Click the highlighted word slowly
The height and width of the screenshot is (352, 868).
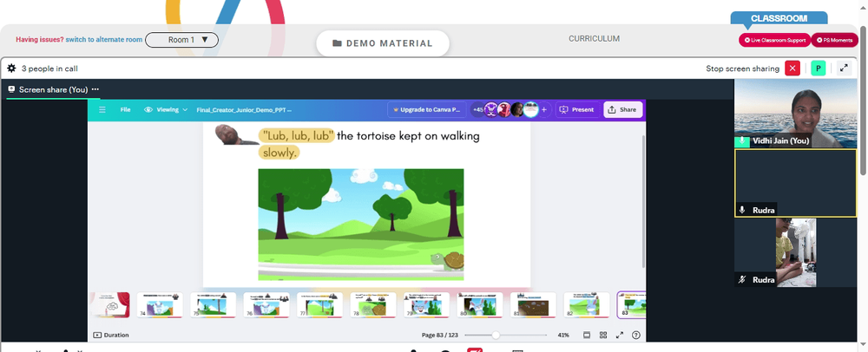279,153
